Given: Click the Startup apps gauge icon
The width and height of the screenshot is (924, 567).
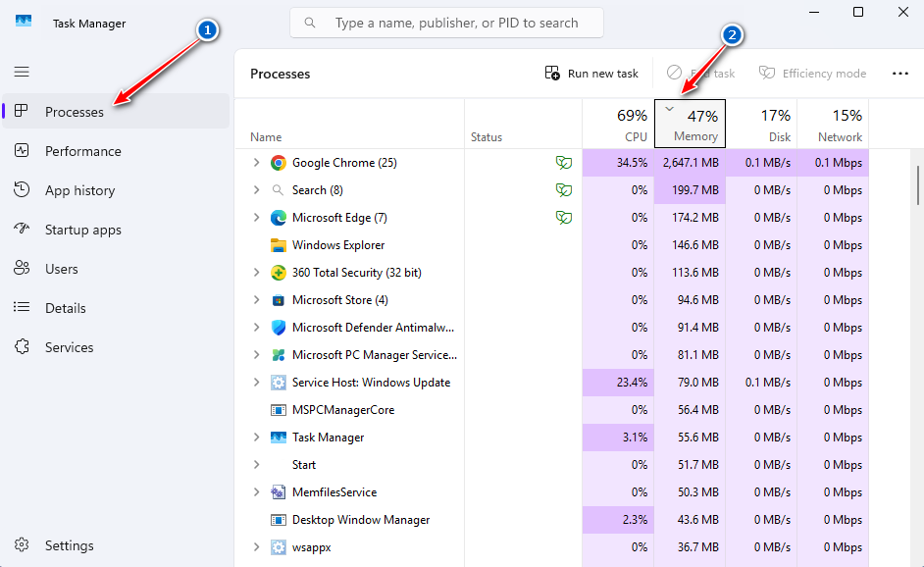Looking at the screenshot, I should (22, 229).
